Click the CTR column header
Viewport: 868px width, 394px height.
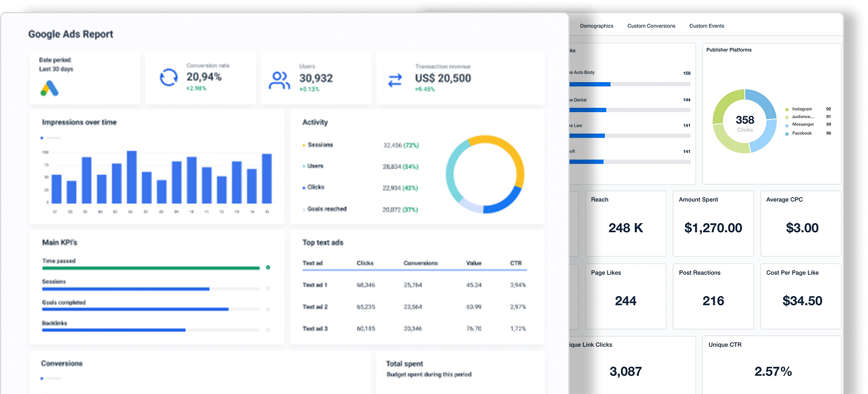click(x=516, y=263)
